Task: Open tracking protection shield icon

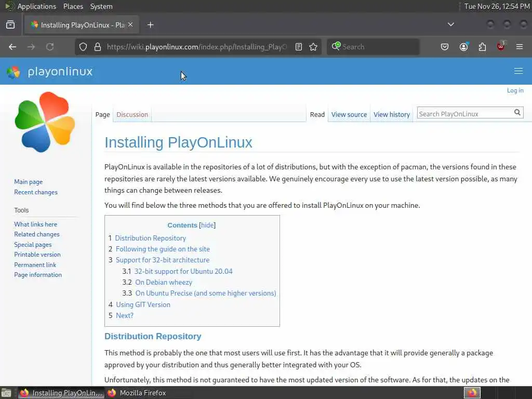Action: click(83, 47)
